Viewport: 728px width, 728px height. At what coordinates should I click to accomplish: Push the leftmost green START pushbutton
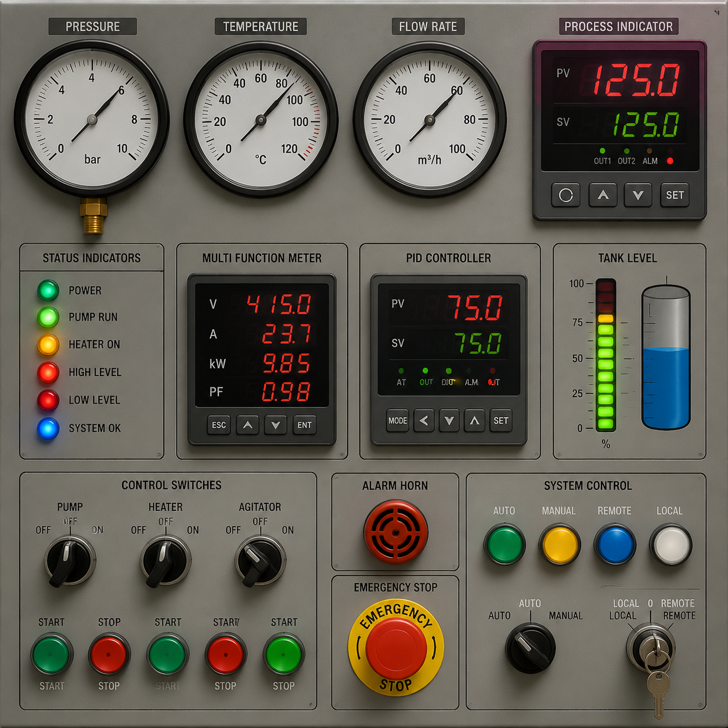click(51, 654)
